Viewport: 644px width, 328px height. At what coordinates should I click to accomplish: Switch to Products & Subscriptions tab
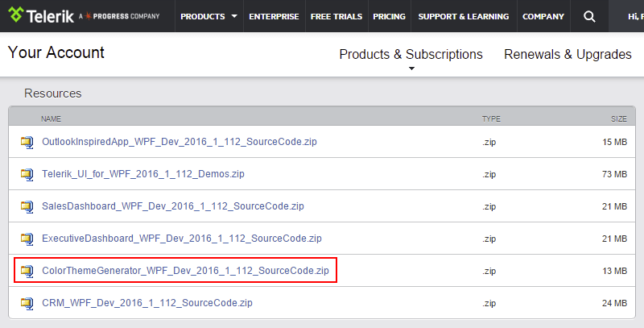click(x=411, y=55)
